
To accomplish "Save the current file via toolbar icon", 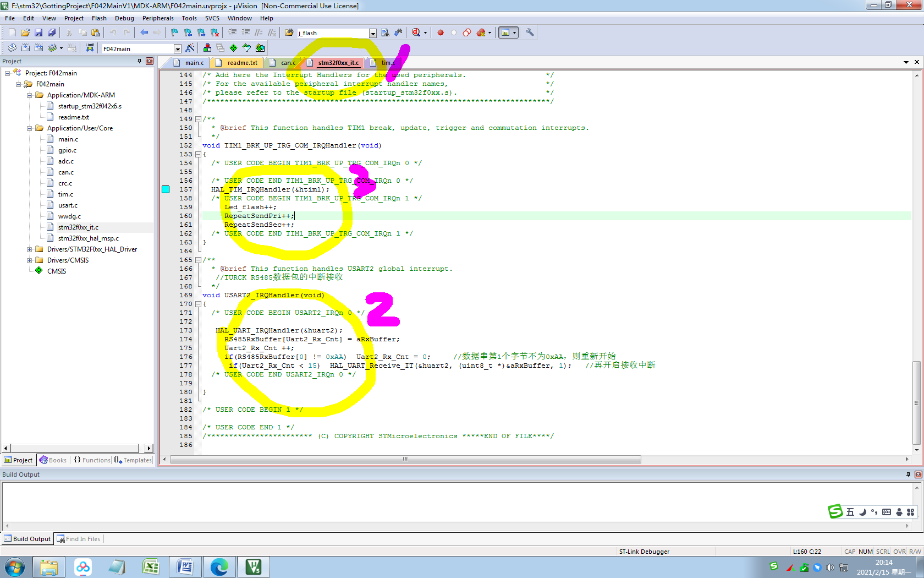I will [38, 32].
